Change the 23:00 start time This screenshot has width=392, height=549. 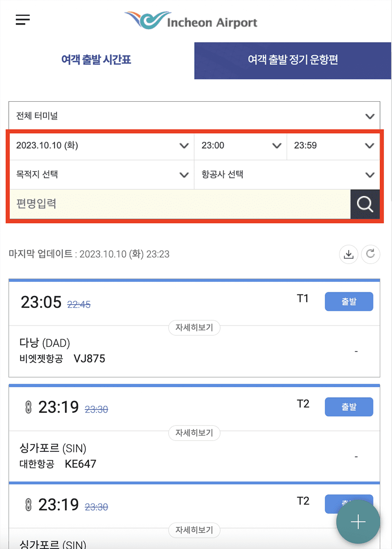[x=241, y=146]
